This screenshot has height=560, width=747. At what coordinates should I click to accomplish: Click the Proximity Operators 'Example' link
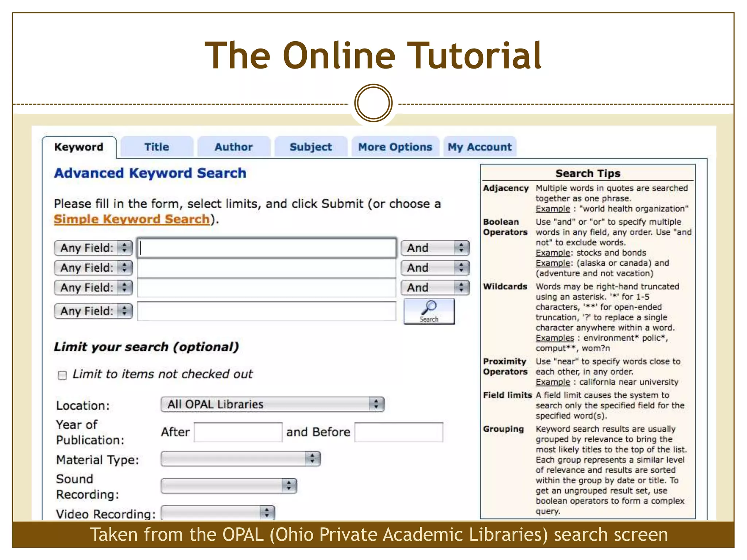point(553,382)
